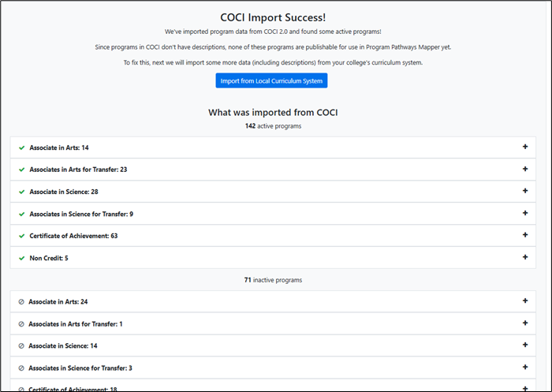Screen dimensions: 552x392
Task: Click the Import from Local Curriculum System button
Action: point(271,80)
